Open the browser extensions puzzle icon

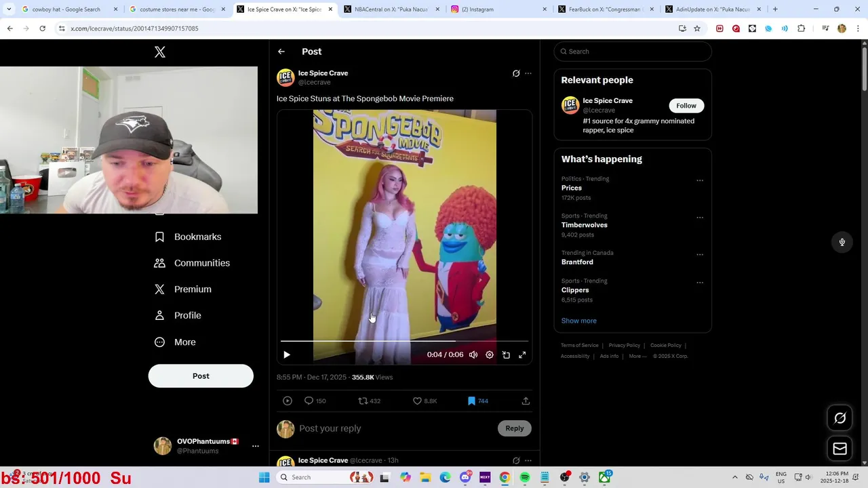(801, 28)
